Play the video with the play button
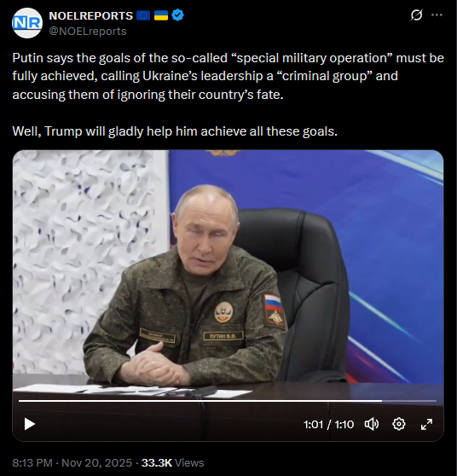 point(30,424)
